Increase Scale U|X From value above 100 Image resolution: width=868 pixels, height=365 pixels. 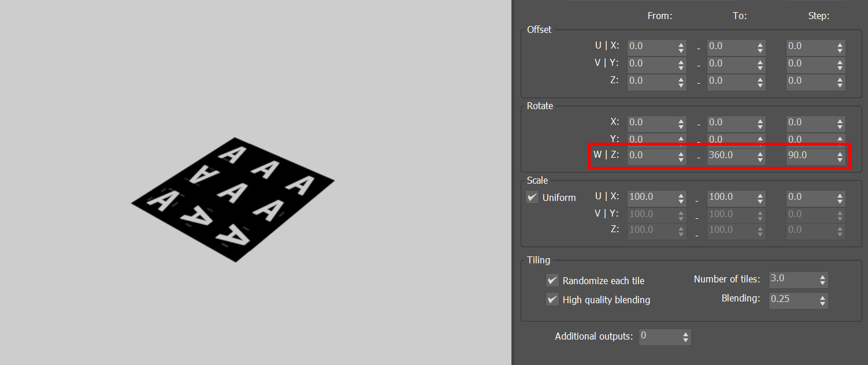tap(681, 195)
